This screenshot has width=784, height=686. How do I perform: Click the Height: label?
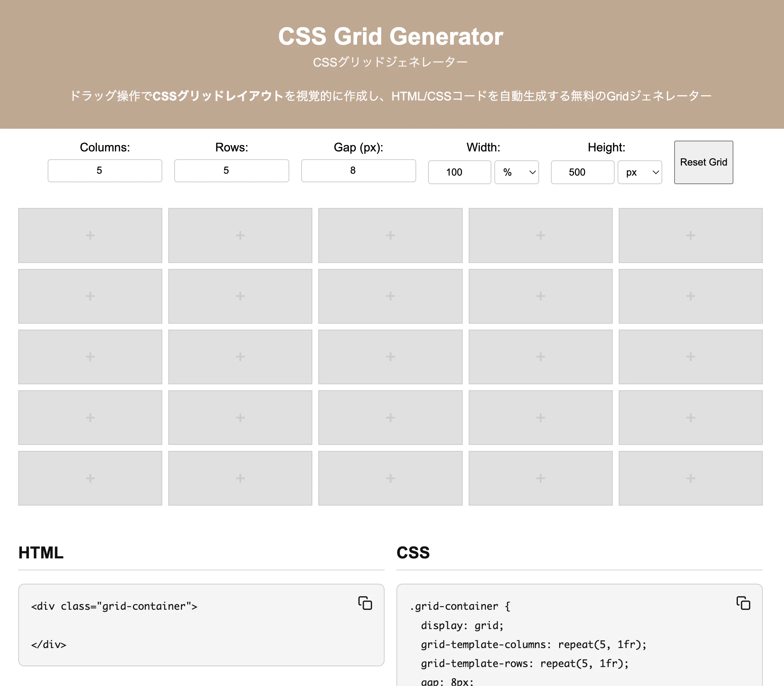pos(606,147)
